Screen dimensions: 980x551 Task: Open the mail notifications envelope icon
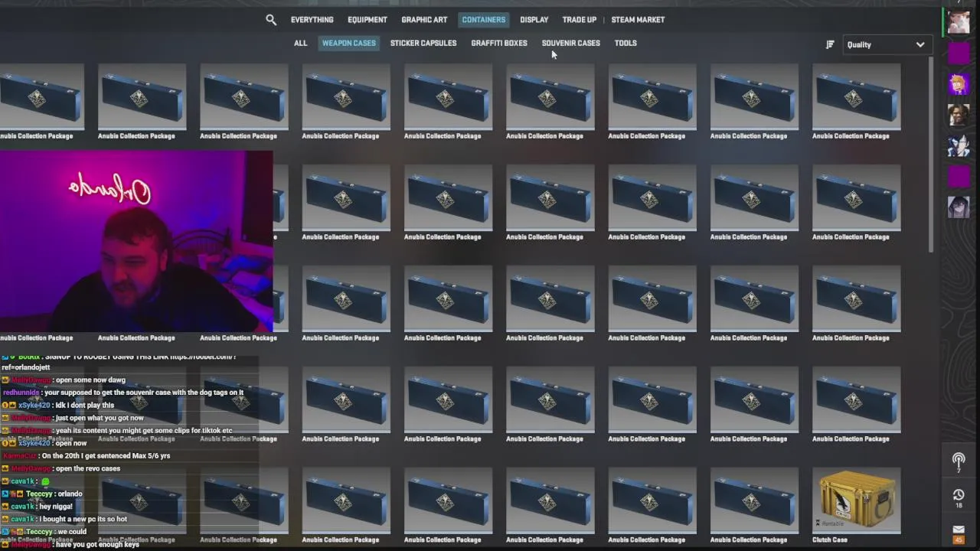959,530
